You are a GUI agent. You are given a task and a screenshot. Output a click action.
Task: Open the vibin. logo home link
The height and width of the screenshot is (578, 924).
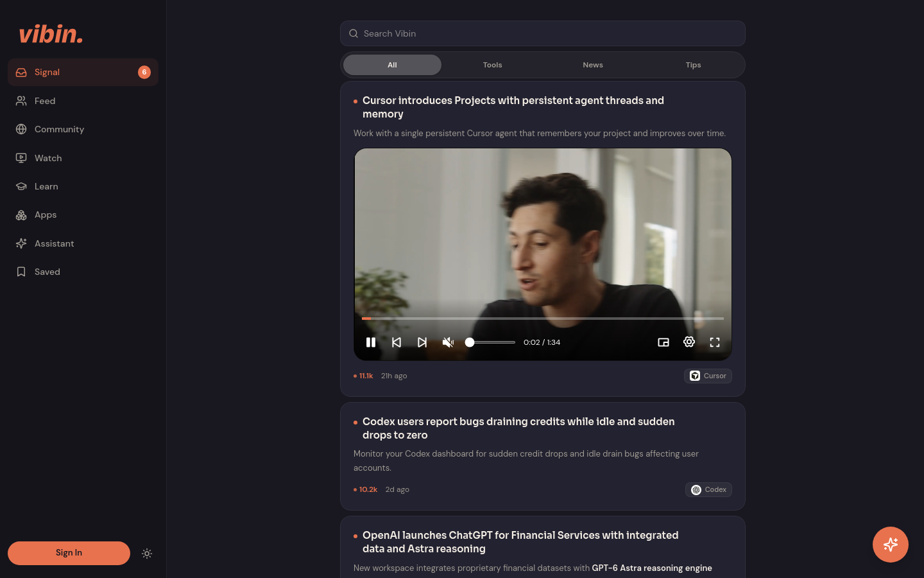pyautogui.click(x=51, y=33)
